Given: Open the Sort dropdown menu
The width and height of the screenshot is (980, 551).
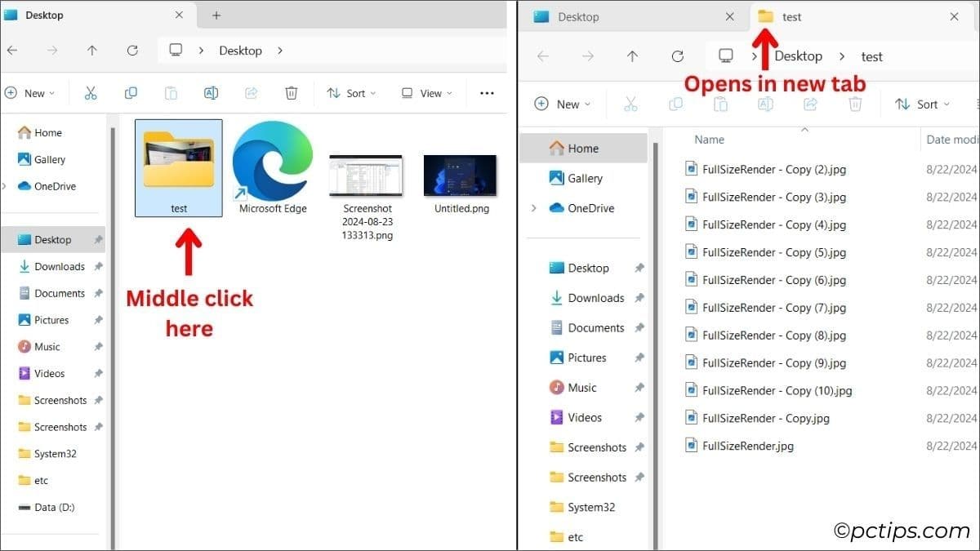Looking at the screenshot, I should tap(351, 92).
